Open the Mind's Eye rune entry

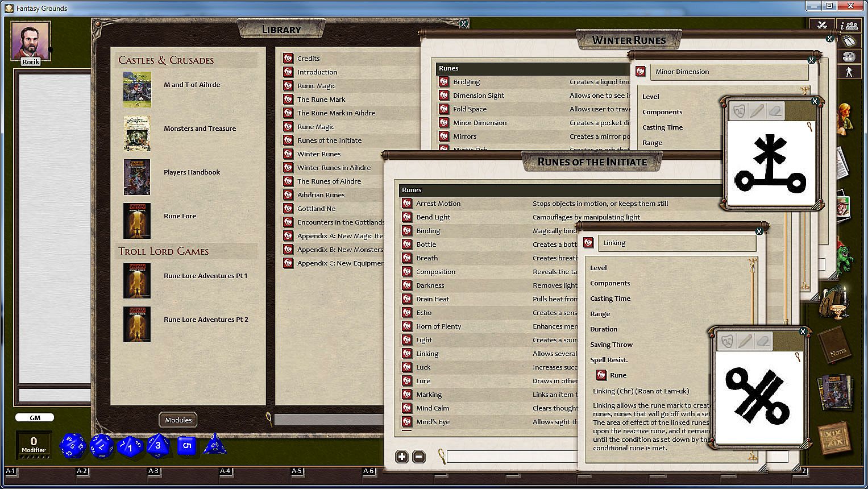pyautogui.click(x=433, y=422)
